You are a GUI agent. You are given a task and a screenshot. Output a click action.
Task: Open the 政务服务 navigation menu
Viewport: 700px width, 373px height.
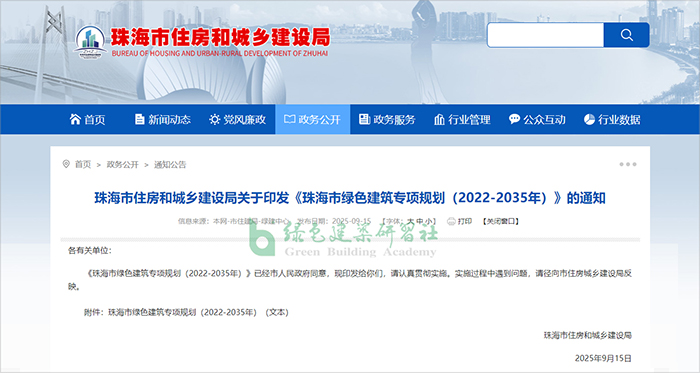coord(388,119)
